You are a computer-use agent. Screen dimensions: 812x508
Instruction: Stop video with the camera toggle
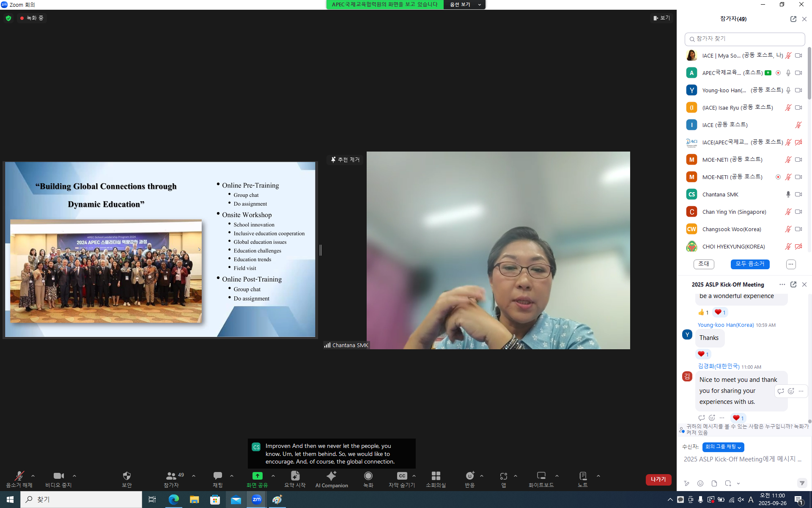58,476
